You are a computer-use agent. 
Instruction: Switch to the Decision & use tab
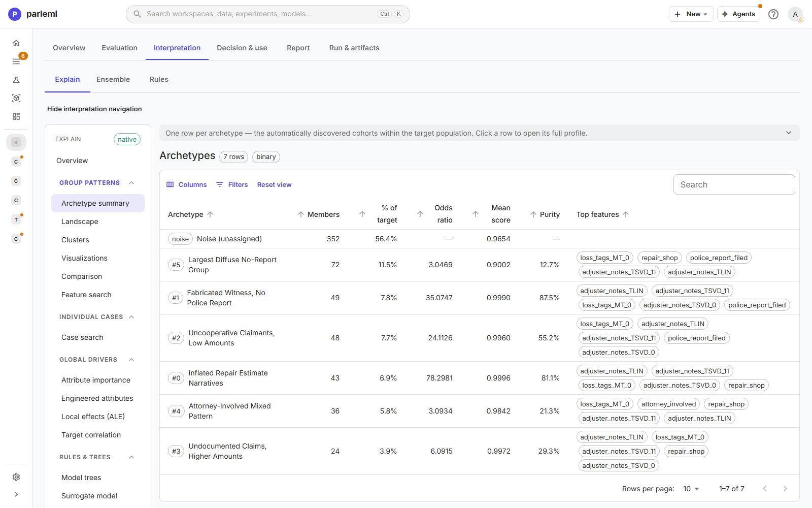click(242, 48)
